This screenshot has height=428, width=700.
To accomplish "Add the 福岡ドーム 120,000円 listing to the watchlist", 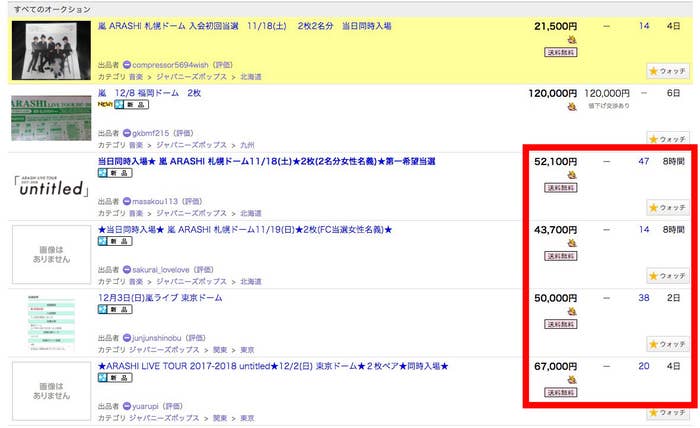I will click(x=667, y=139).
